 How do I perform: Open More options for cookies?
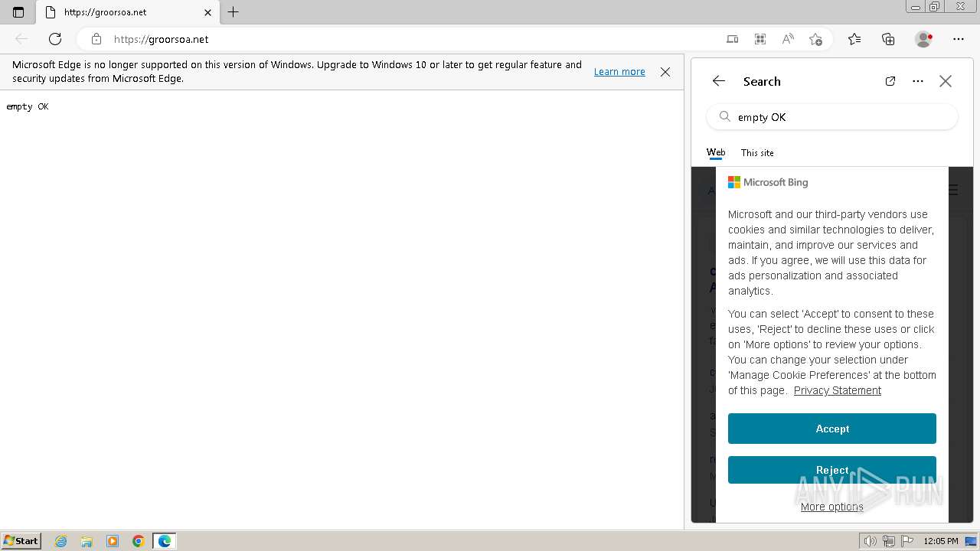(832, 507)
